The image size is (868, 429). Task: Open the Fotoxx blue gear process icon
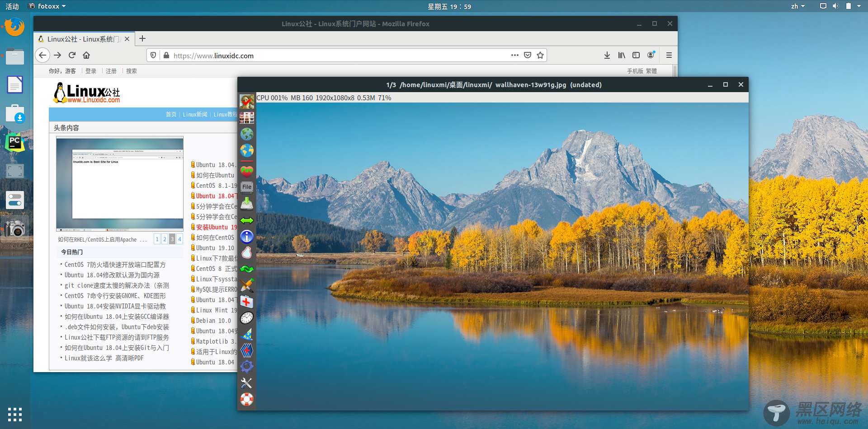pyautogui.click(x=247, y=367)
